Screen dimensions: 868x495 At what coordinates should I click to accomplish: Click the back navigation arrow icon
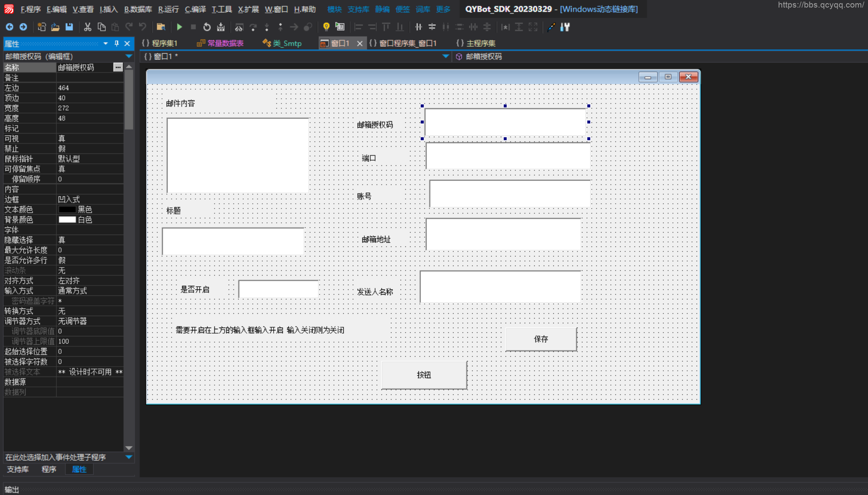click(10, 27)
